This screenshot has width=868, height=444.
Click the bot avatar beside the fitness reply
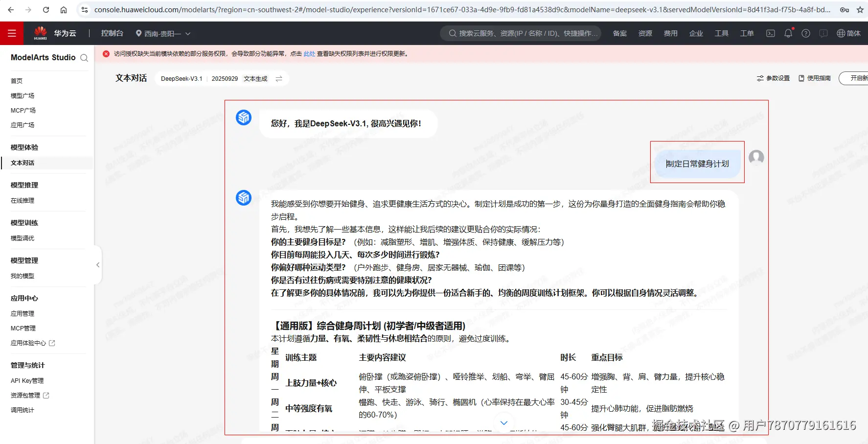244,198
